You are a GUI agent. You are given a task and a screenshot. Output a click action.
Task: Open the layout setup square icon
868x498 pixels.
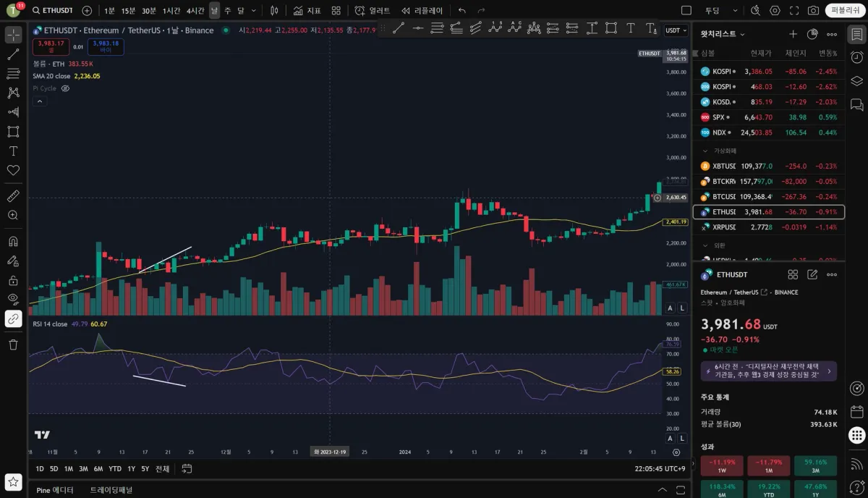[x=686, y=11]
